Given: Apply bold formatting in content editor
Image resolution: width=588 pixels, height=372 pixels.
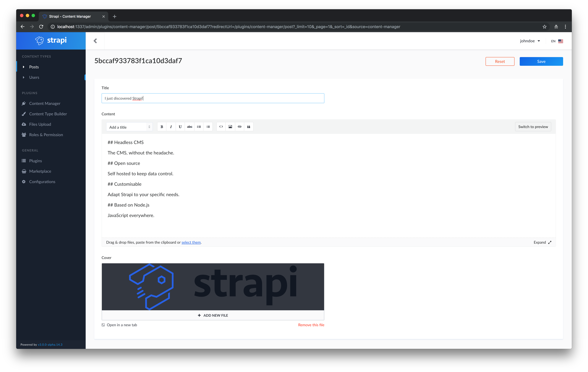Looking at the screenshot, I should [162, 127].
